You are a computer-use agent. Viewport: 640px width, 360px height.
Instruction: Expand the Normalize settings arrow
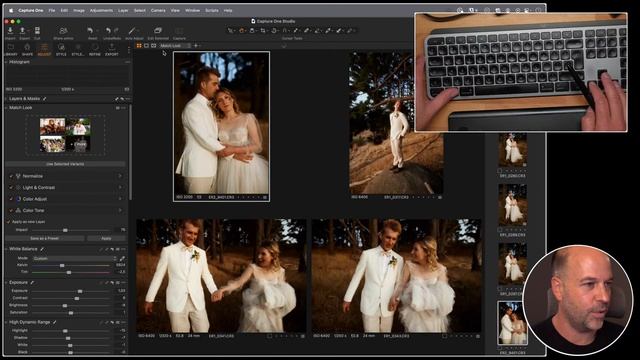point(120,176)
